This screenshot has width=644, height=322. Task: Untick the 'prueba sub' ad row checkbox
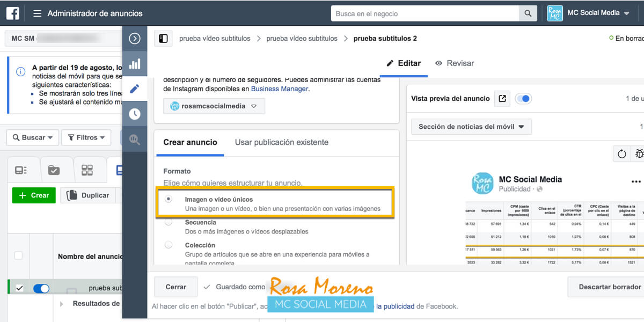coord(19,289)
